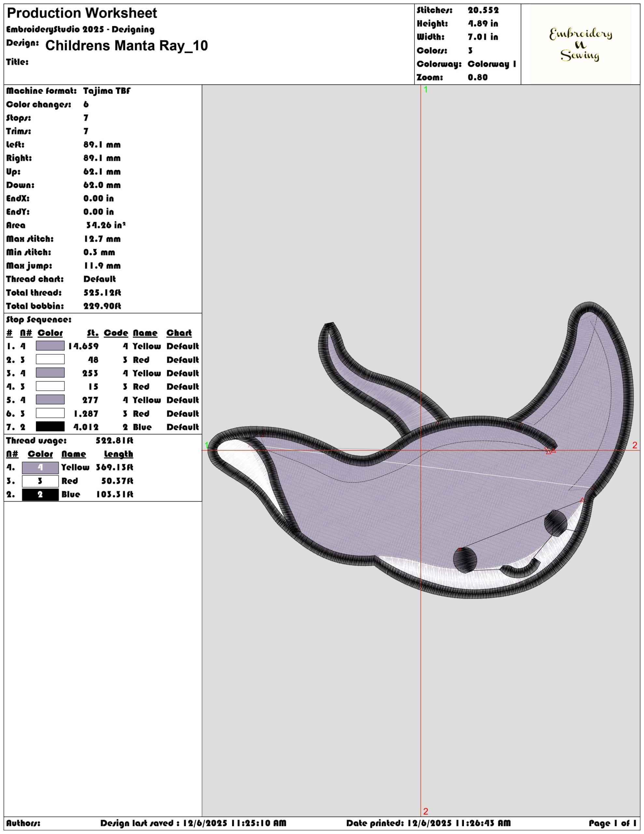
Task: Click the Colorway 1 value
Action: 492,64
